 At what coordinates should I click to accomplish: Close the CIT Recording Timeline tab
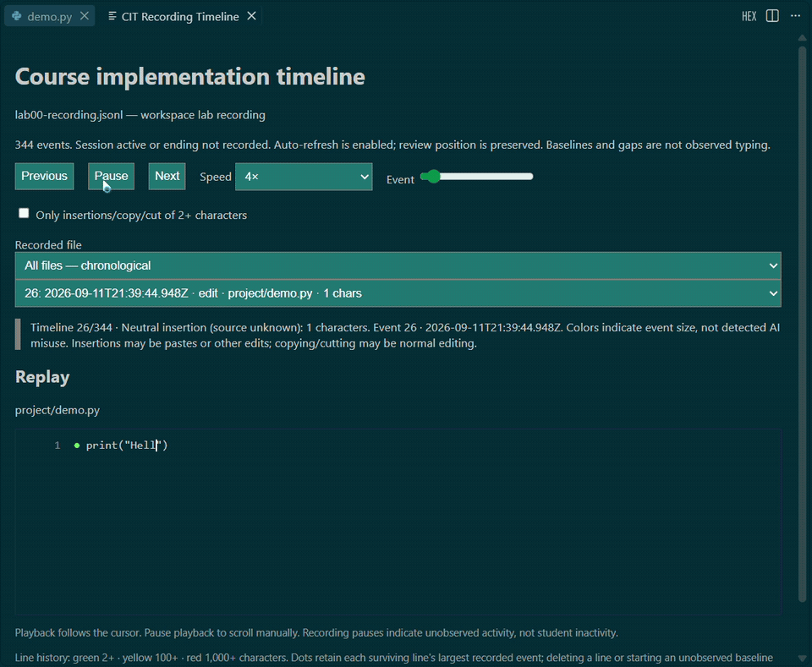[x=252, y=16]
